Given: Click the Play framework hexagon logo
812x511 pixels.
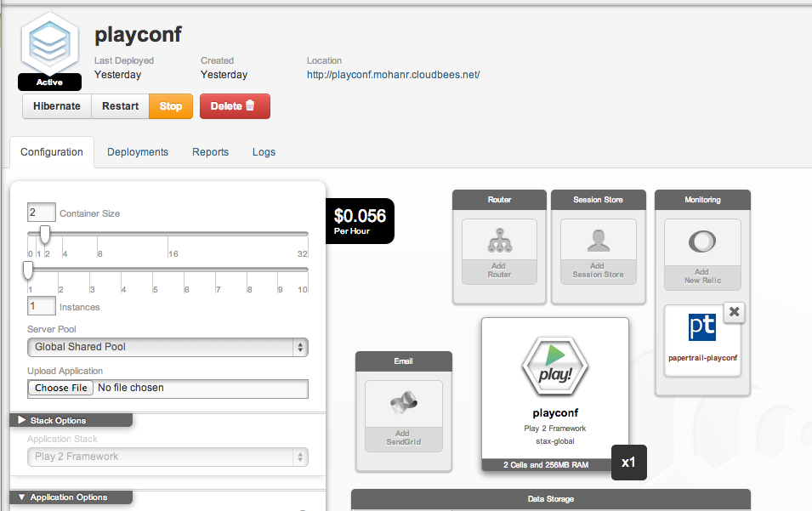Looking at the screenshot, I should [555, 366].
